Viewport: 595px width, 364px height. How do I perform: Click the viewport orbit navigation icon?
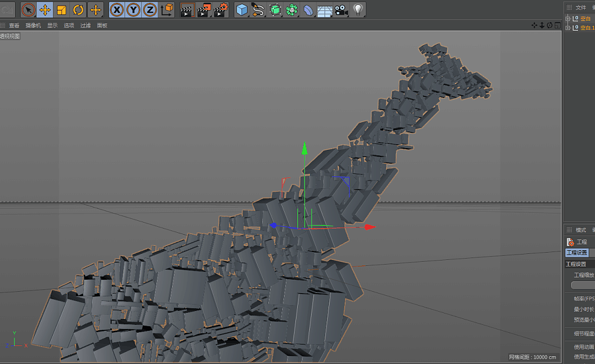[x=549, y=25]
